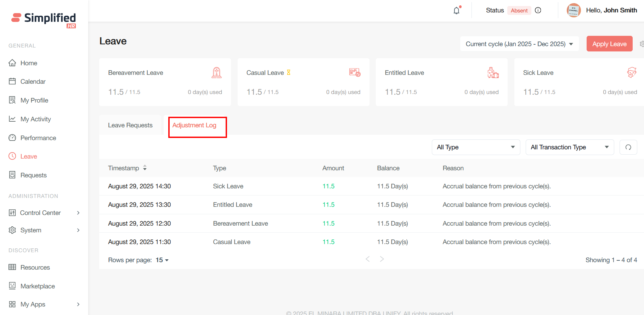
Task: Open the All Transaction Type dropdown
Action: 569,147
